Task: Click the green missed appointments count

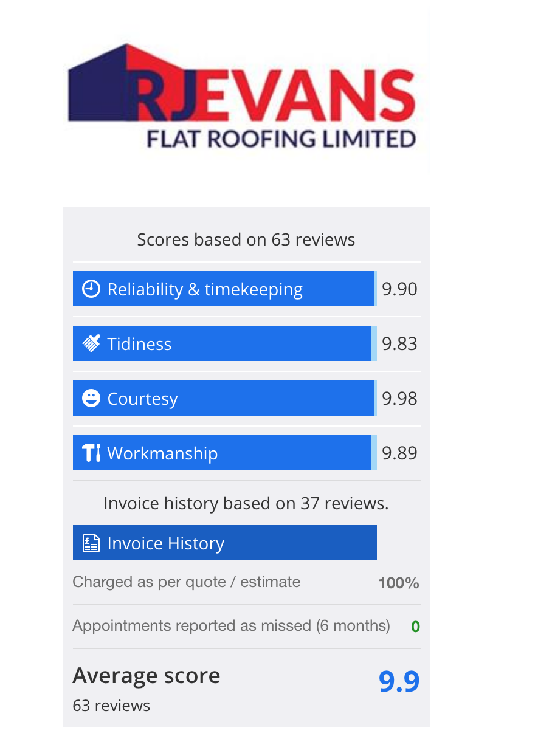Action: [415, 627]
